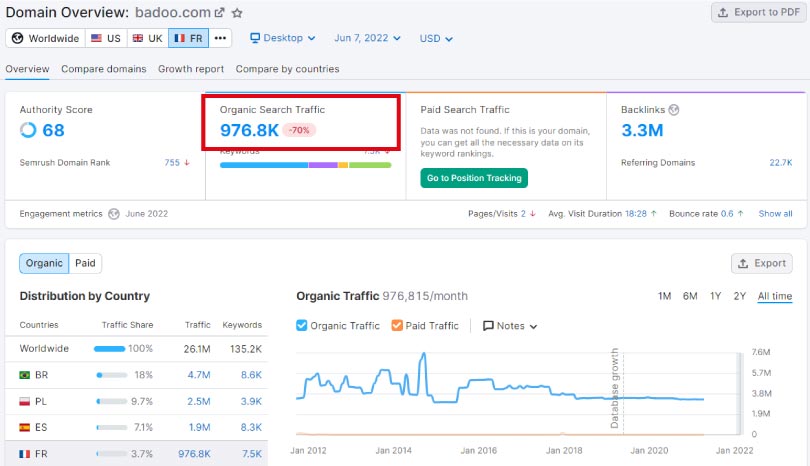Click Export button above chart
Screen dimensions: 810x466
[x=762, y=263]
